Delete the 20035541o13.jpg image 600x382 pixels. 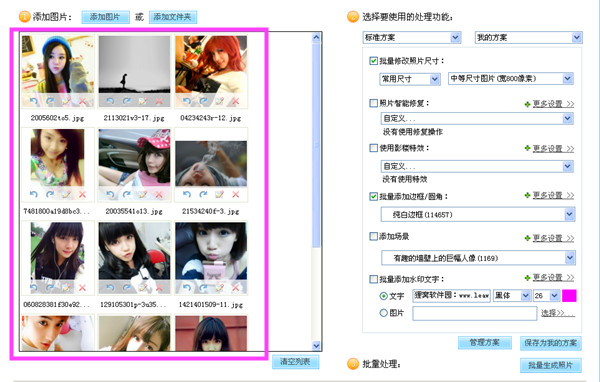pyautogui.click(x=159, y=194)
